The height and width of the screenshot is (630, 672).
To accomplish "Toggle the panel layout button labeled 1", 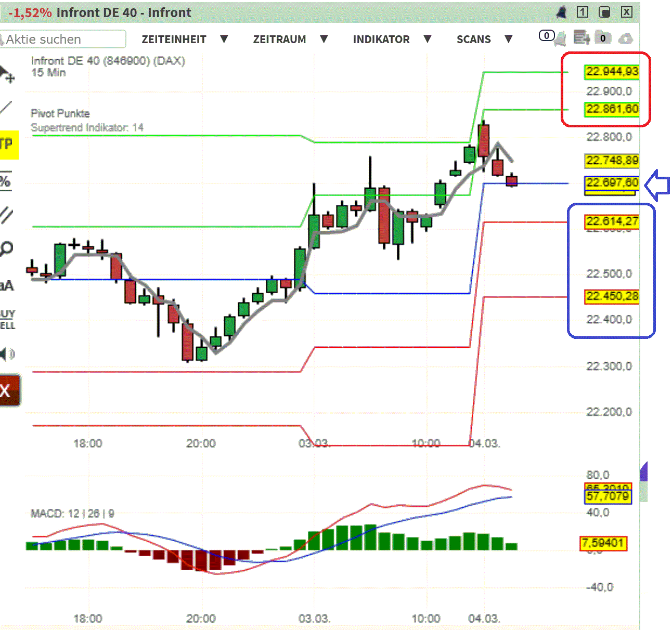I will click(582, 12).
